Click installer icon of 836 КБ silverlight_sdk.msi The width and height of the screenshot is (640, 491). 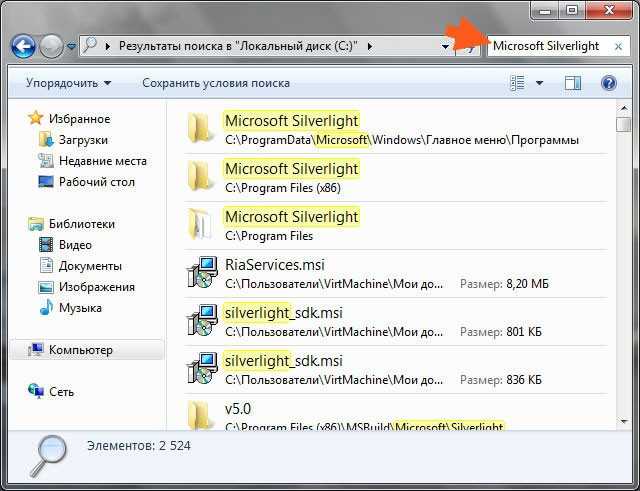(202, 369)
